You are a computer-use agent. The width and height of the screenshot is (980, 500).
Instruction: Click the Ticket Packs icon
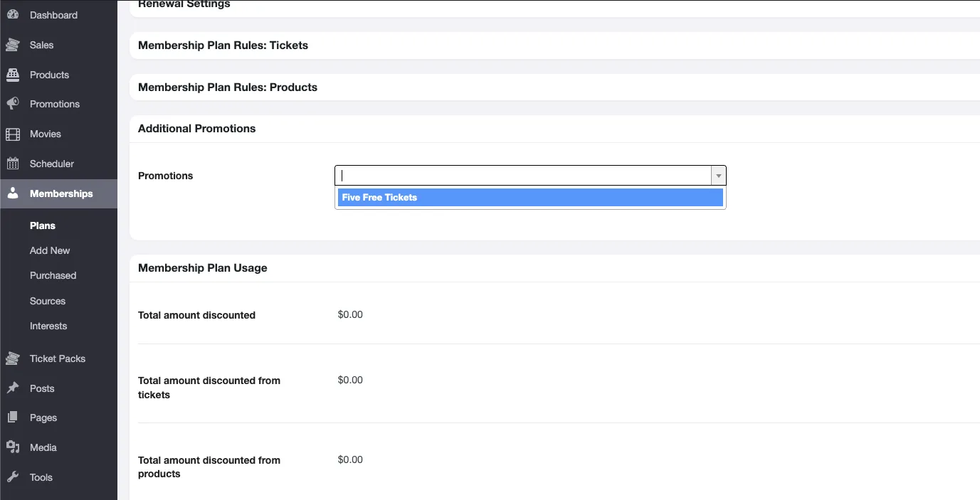pos(13,358)
